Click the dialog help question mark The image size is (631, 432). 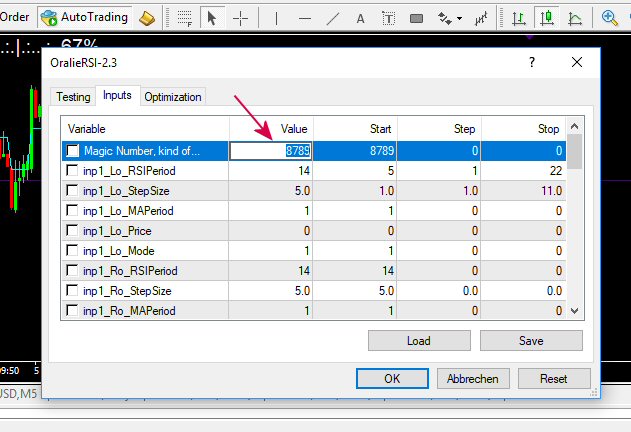tap(532, 62)
